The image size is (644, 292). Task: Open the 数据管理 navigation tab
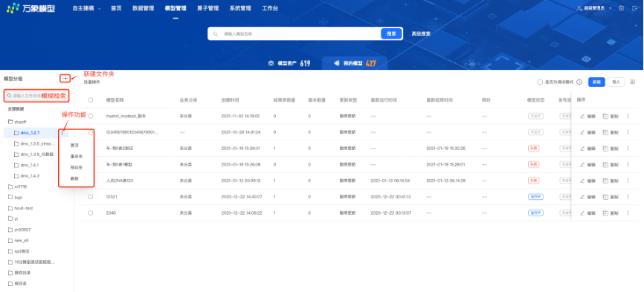[144, 8]
